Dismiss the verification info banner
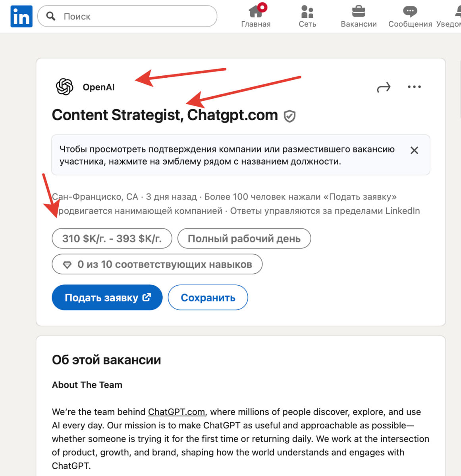 coord(414,150)
